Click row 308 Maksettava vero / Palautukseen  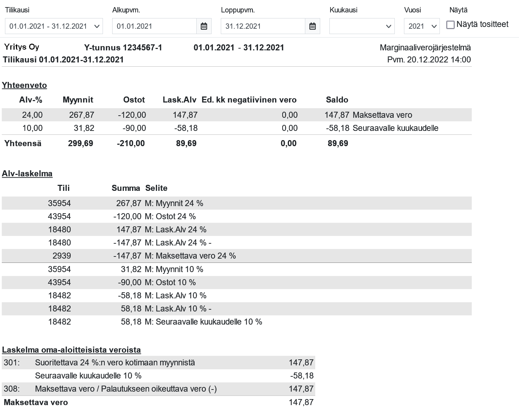158,389
